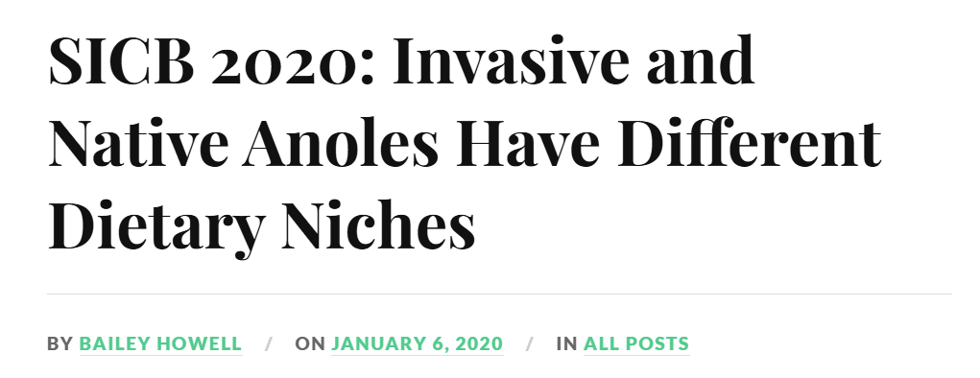
Task: Click the word Anoles in the title
Action: point(340,144)
